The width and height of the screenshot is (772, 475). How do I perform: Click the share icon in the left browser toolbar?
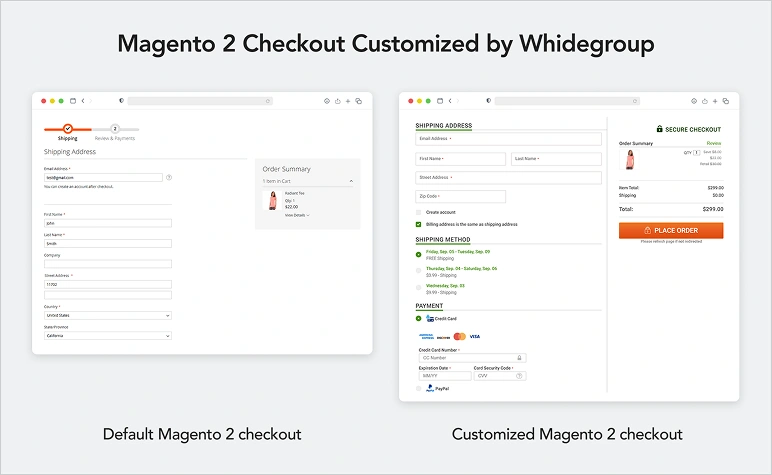(338, 101)
